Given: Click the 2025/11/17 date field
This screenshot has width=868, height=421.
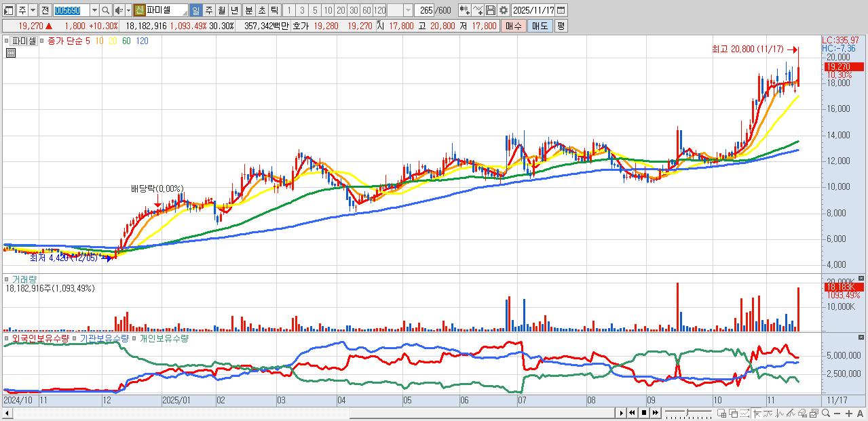Looking at the screenshot, I should (x=533, y=10).
